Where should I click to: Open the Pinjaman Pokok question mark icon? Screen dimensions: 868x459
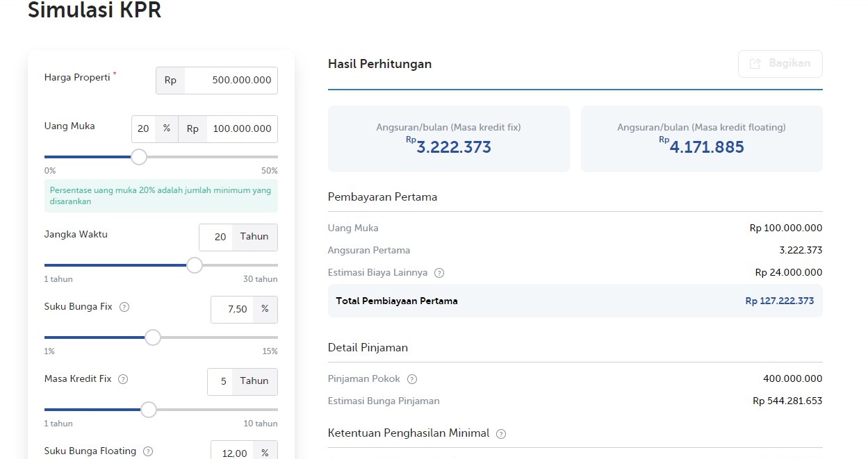[x=411, y=379]
